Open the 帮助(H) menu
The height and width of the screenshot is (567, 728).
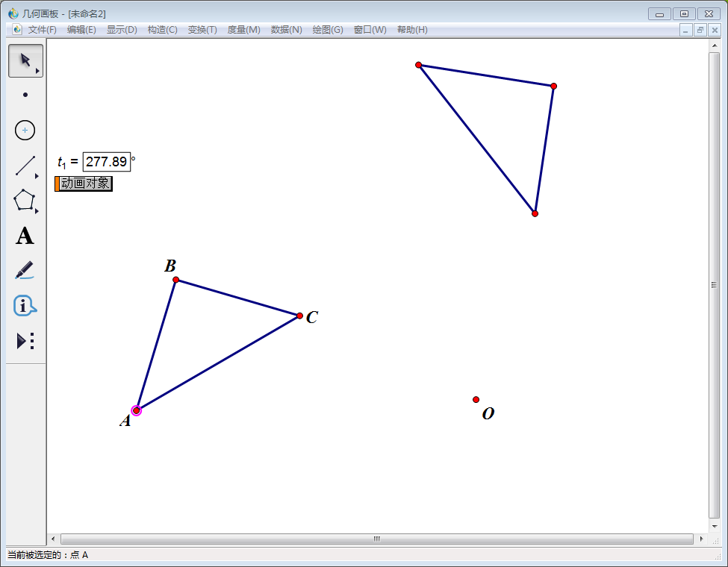click(412, 30)
